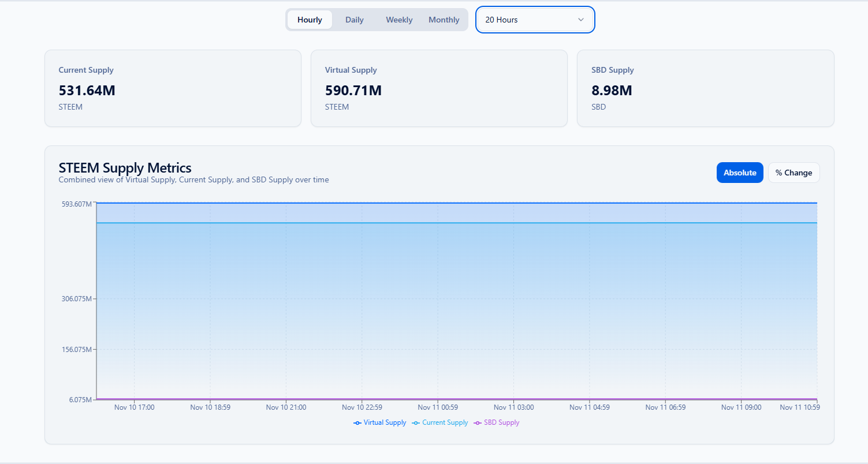The width and height of the screenshot is (868, 464).
Task: Enable Absolute chart mode
Action: tap(740, 173)
